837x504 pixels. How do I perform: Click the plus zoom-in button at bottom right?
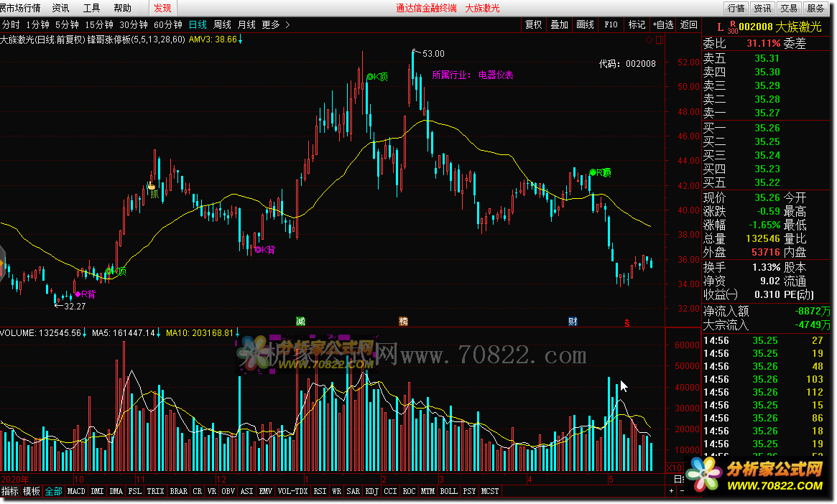point(672,490)
